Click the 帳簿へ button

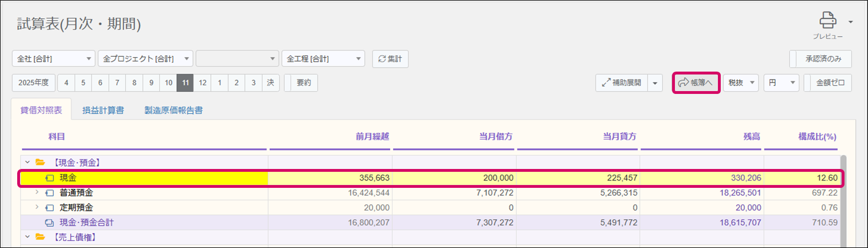pyautogui.click(x=696, y=82)
